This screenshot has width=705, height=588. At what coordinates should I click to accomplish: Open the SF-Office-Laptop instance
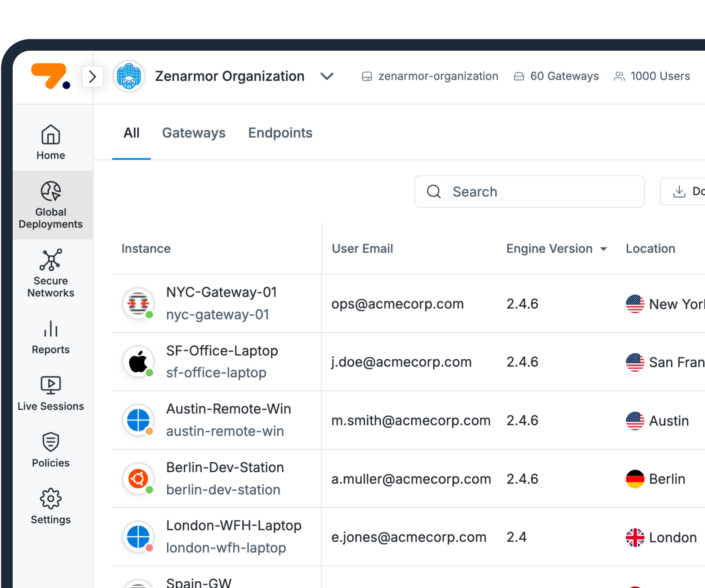coord(222,351)
